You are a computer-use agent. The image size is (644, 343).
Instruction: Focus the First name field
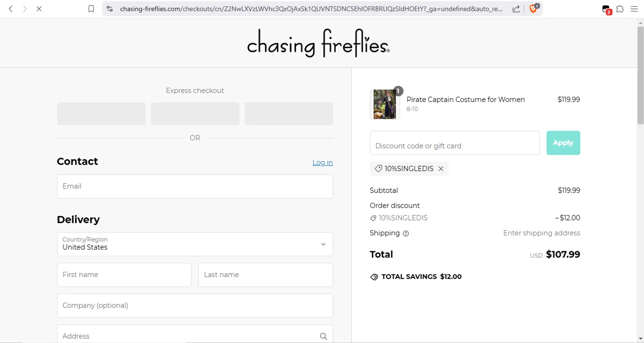(x=124, y=275)
